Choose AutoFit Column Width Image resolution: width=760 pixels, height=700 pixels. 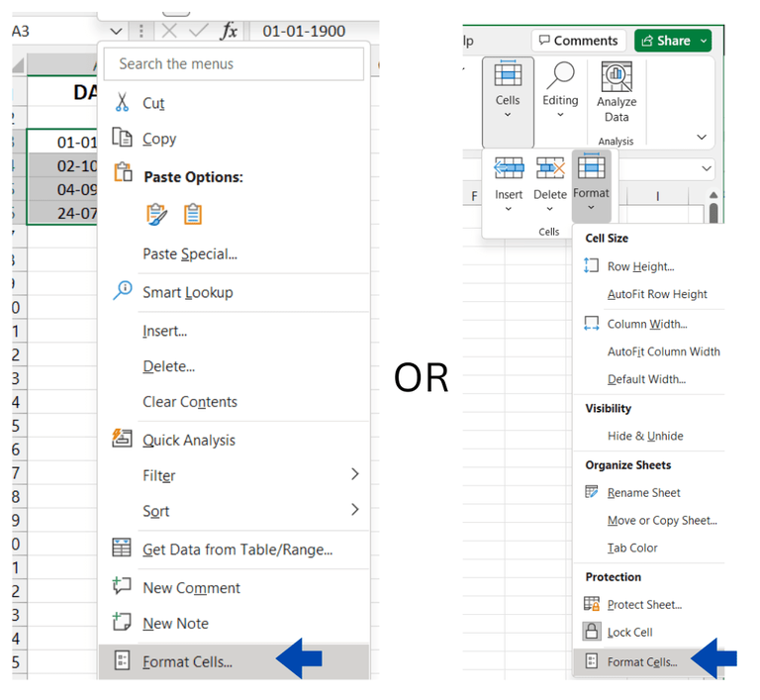pyautogui.click(x=664, y=351)
